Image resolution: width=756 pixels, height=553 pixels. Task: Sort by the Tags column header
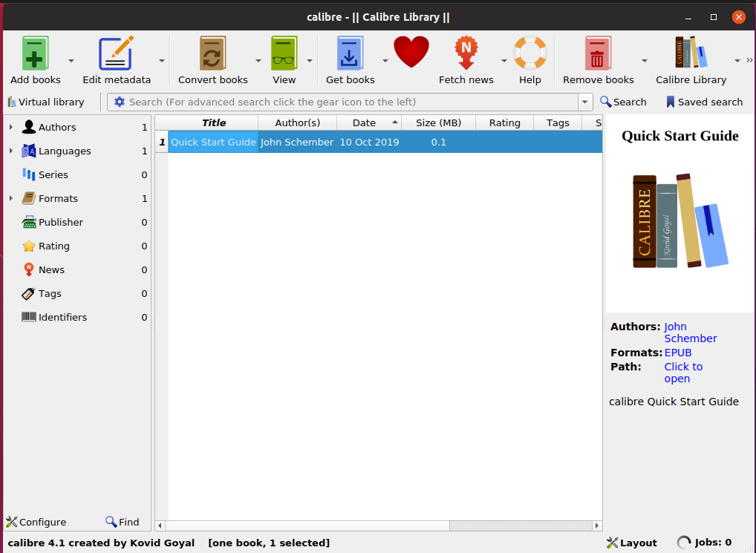click(x=558, y=122)
